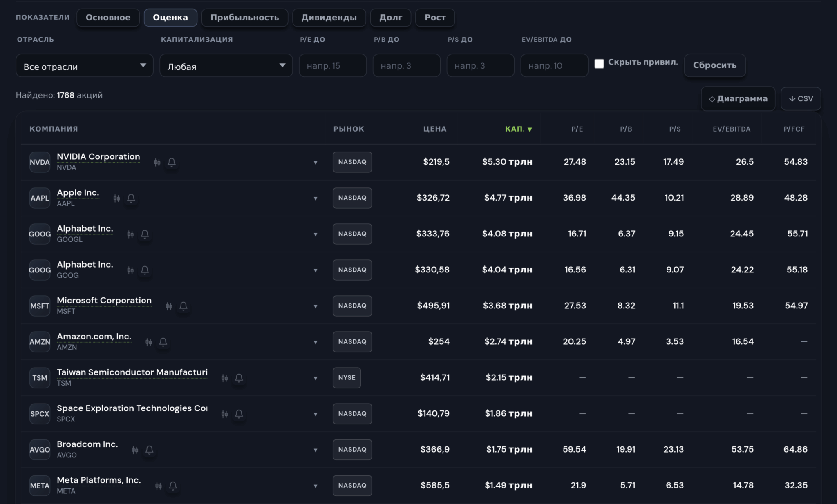Open the 'Все отрасли' industry dropdown

(x=85, y=65)
